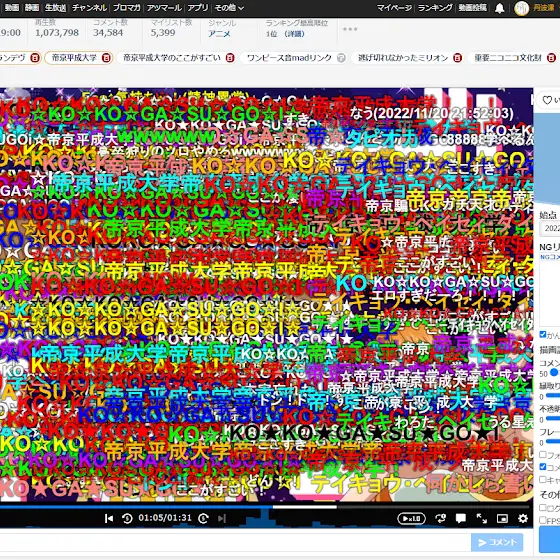Rewind ten seconds in the player
The image size is (560, 560).
pos(127,518)
